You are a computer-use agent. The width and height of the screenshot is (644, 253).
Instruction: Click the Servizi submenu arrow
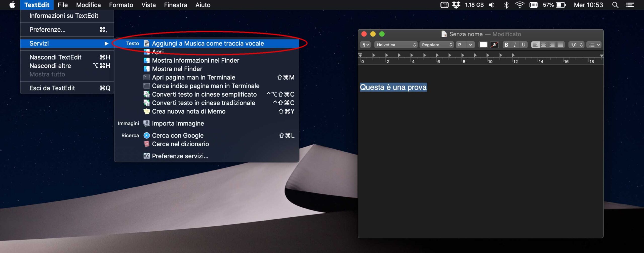(x=106, y=44)
